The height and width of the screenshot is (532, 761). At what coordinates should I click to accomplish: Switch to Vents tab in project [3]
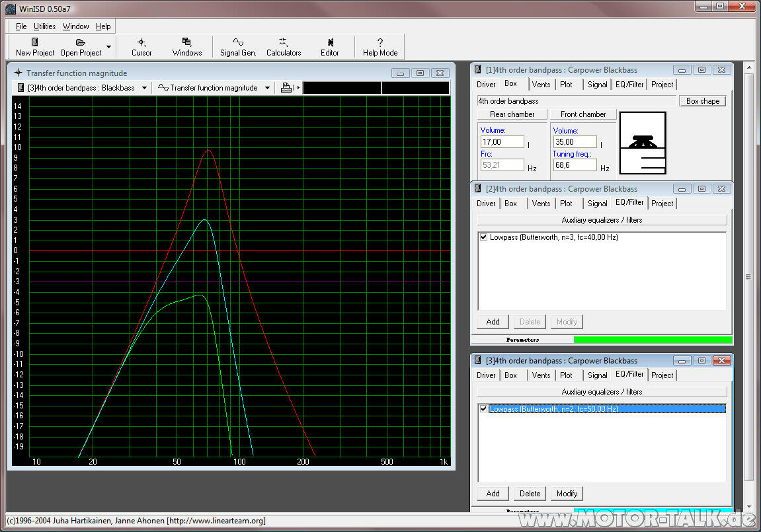[541, 375]
